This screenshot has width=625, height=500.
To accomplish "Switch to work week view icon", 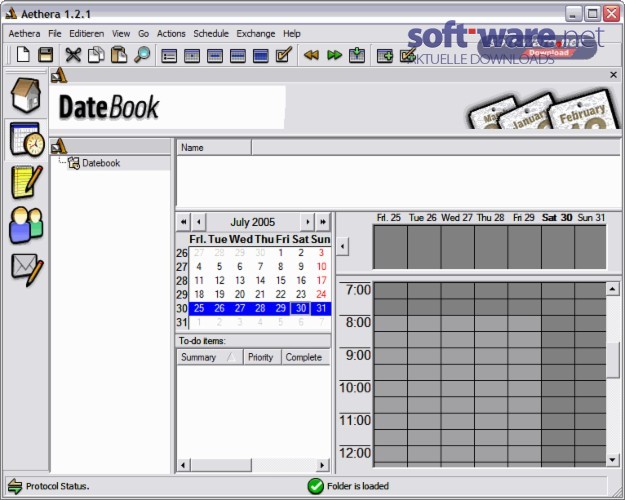I will (215, 55).
